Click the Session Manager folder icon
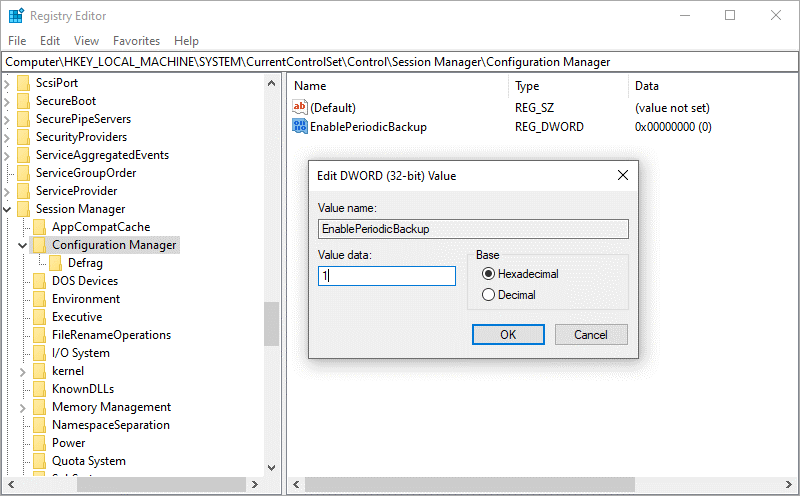800x496 pixels. (23, 209)
